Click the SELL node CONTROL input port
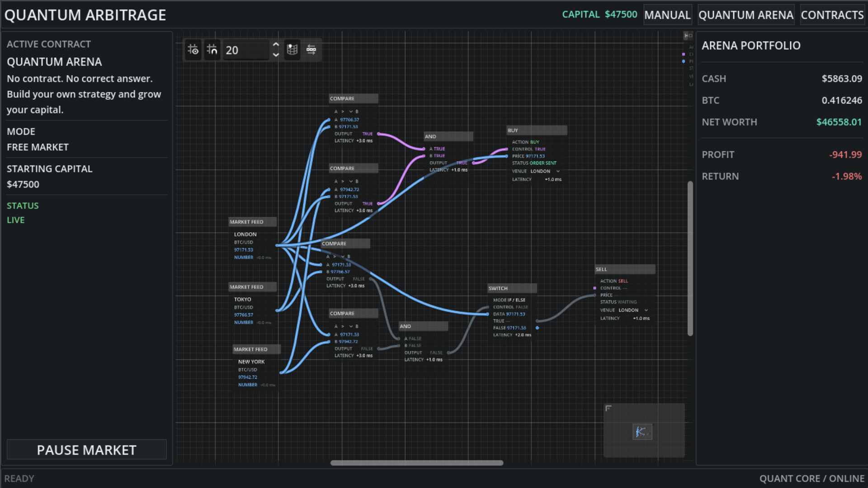The image size is (868, 488). pyautogui.click(x=595, y=288)
